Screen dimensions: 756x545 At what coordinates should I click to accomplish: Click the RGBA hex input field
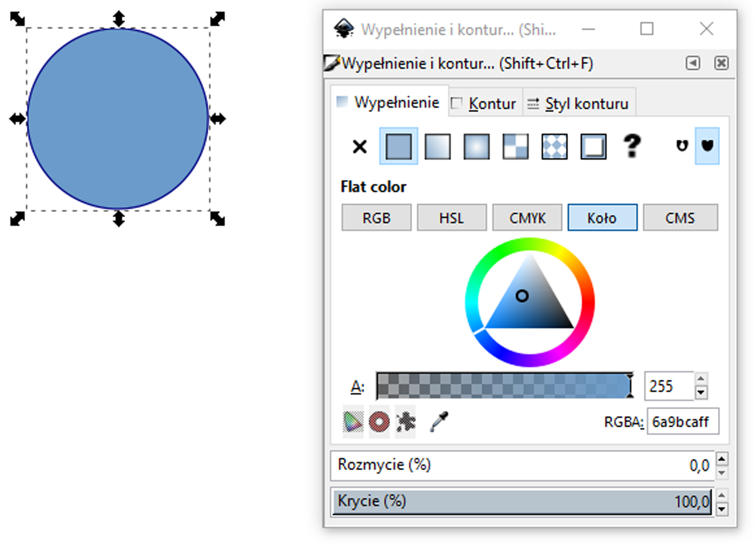click(682, 422)
